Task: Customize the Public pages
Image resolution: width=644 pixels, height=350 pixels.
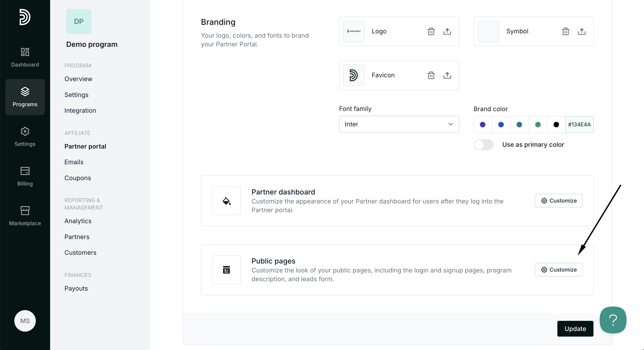Action: pos(559,270)
